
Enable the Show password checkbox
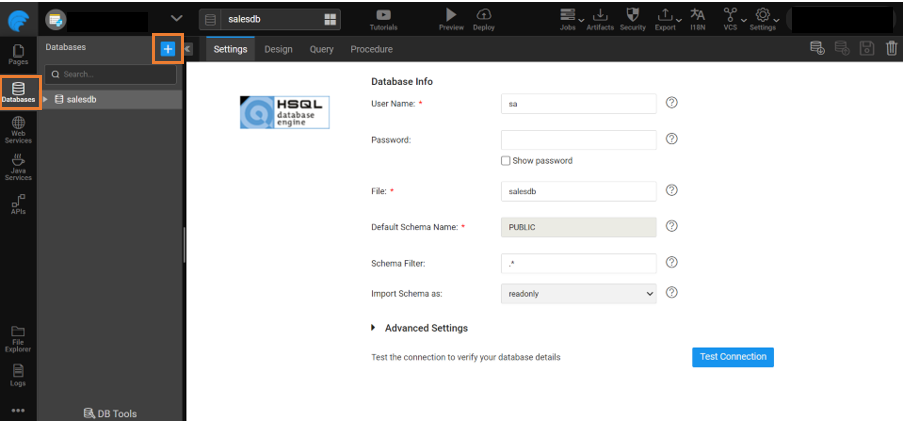tap(506, 161)
